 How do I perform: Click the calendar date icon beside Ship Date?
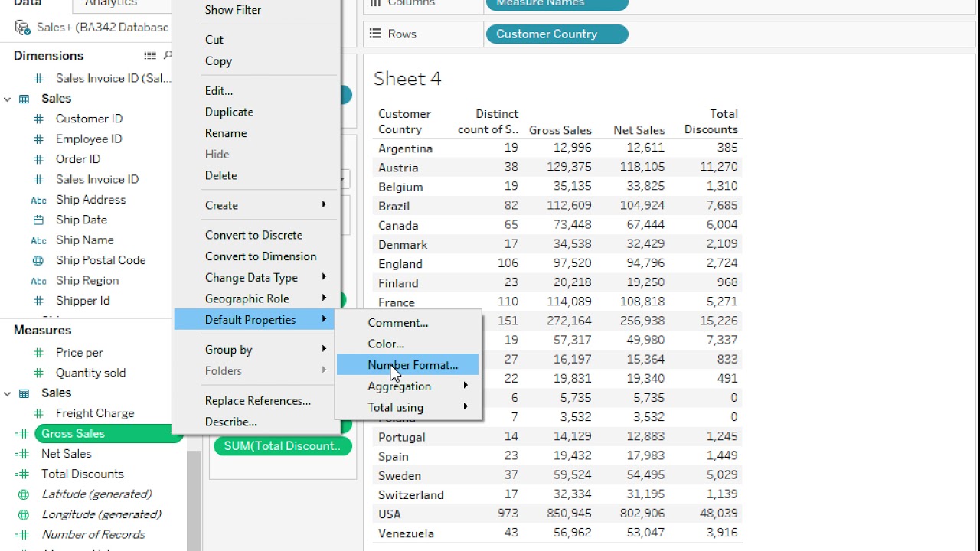pos(38,220)
